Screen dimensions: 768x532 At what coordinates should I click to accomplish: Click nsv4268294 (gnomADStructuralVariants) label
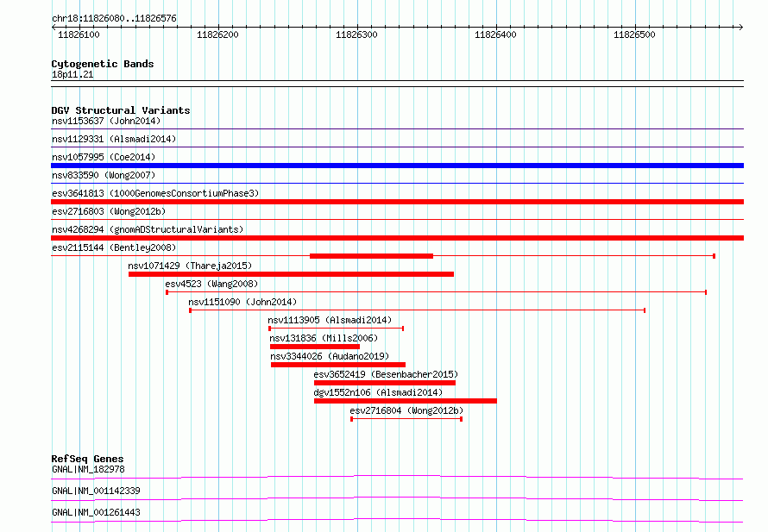pyautogui.click(x=148, y=229)
